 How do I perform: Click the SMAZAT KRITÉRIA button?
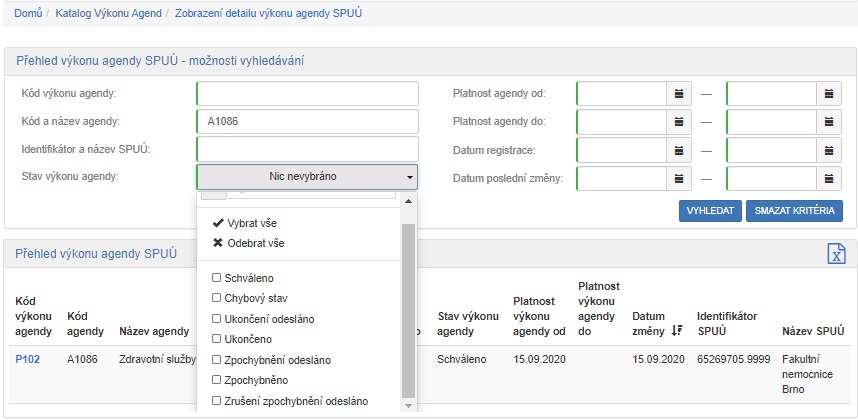(x=794, y=211)
